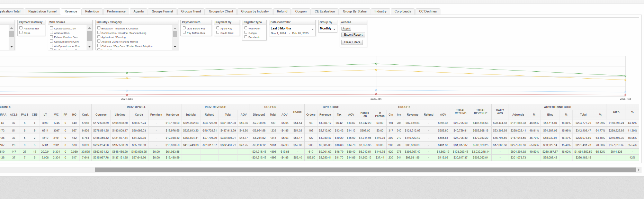Image resolution: width=644 pixels, height=199 pixels.
Task: Click red data point at 2024, Dec
Action: point(127,95)
